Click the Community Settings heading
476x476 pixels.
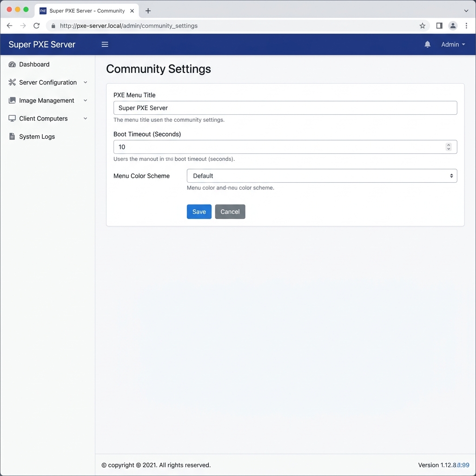click(x=159, y=69)
